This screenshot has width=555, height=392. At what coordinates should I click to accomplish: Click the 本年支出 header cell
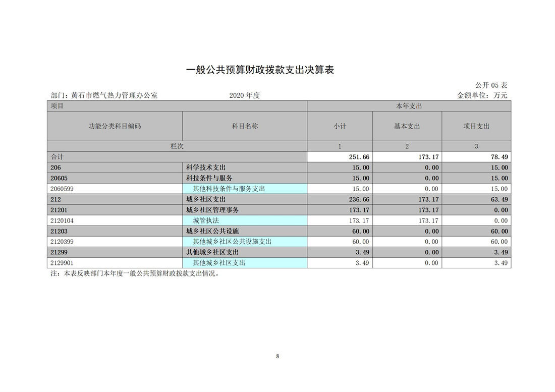(409, 106)
